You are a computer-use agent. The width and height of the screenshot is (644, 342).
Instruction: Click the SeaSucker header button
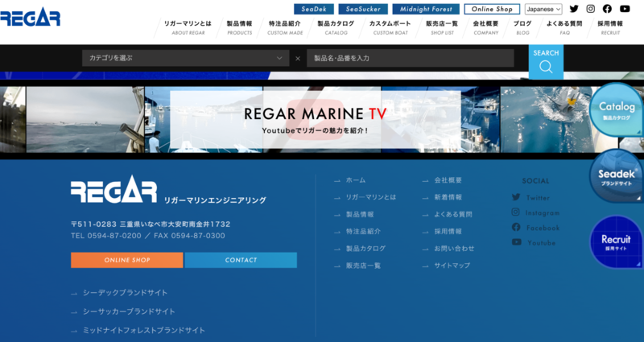point(363,9)
